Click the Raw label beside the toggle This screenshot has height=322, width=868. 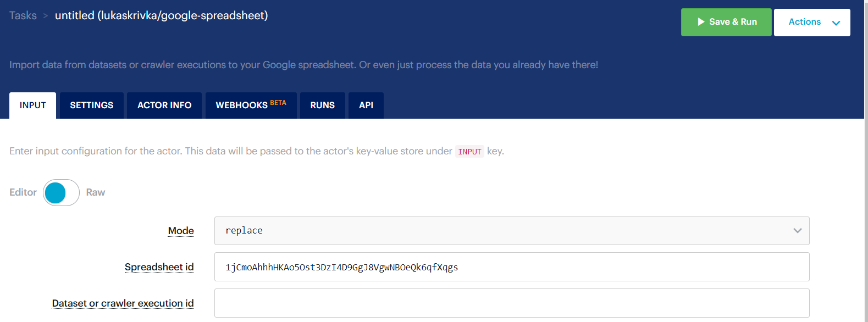[96, 192]
